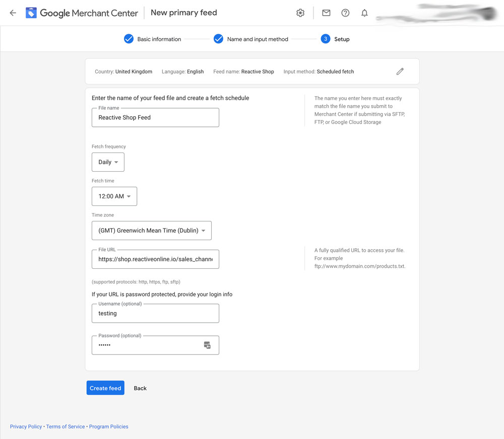
Task: Open the settings gear menu
Action: click(x=300, y=13)
